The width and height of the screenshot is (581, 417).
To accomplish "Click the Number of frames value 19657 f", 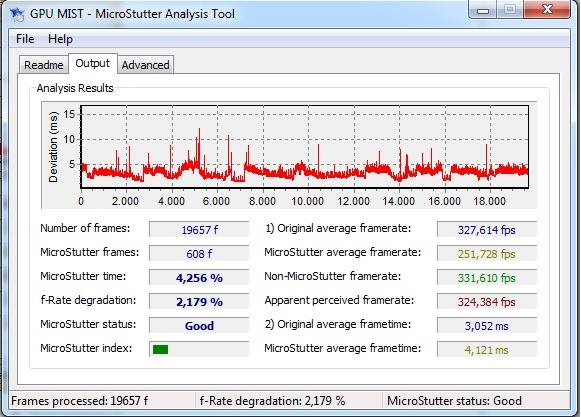I will coord(199,230).
